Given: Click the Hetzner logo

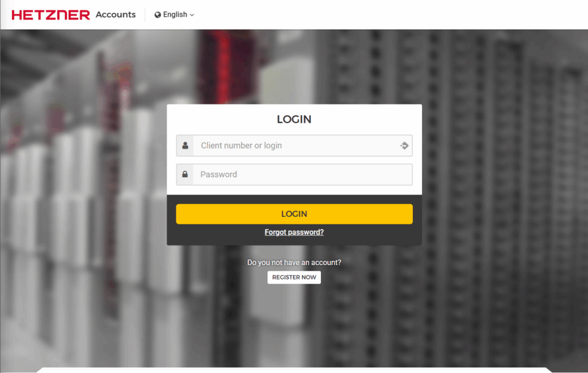Looking at the screenshot, I should [x=51, y=14].
